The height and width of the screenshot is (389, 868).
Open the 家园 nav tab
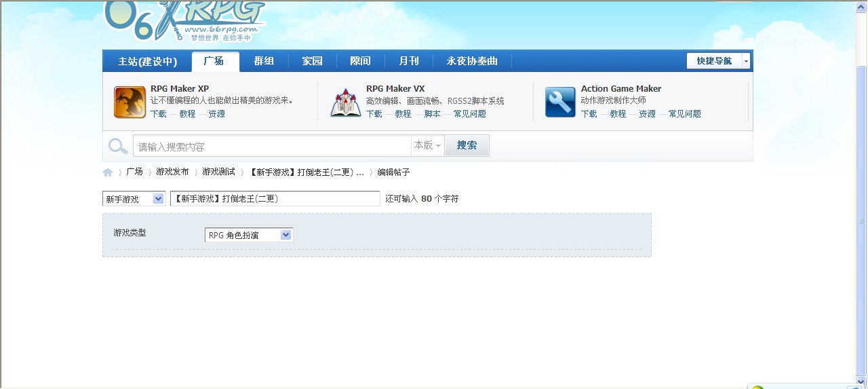pos(312,61)
